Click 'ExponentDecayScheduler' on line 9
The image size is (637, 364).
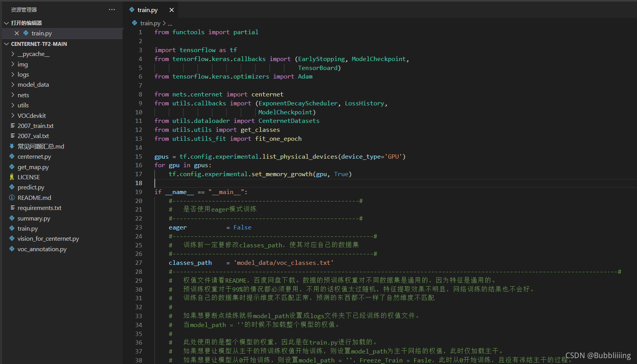click(x=298, y=103)
